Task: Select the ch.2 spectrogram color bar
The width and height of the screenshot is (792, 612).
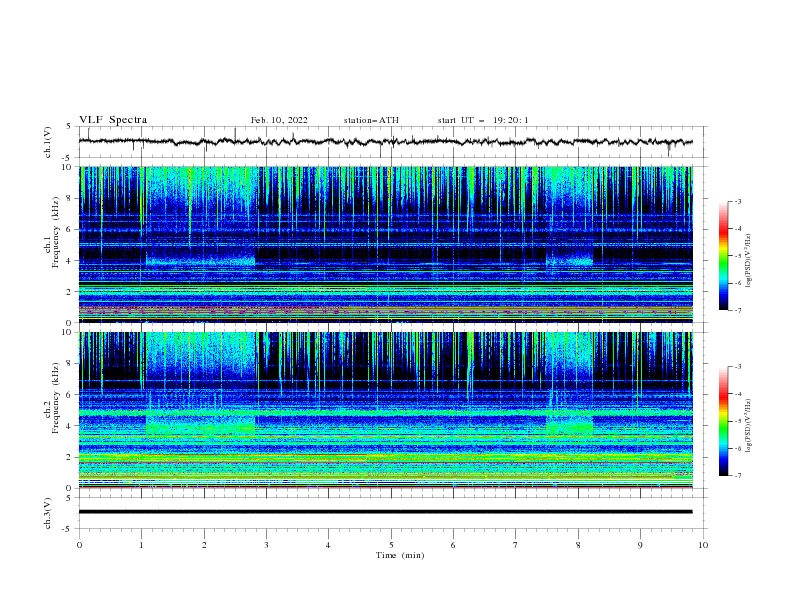Action: point(724,421)
